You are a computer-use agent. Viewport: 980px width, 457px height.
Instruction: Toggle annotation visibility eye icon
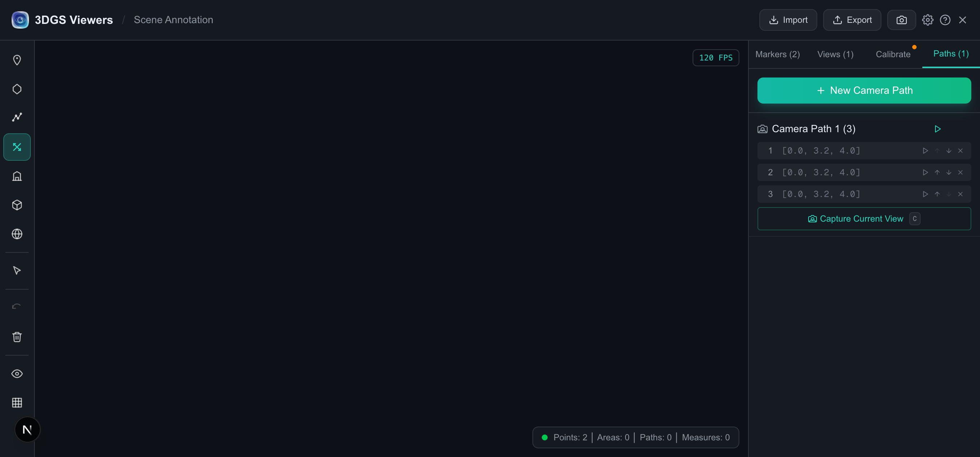(x=17, y=374)
